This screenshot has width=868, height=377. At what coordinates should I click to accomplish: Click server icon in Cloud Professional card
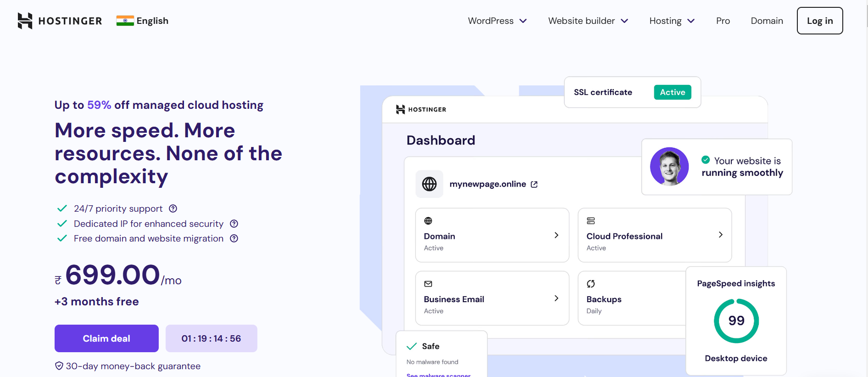pyautogui.click(x=591, y=221)
